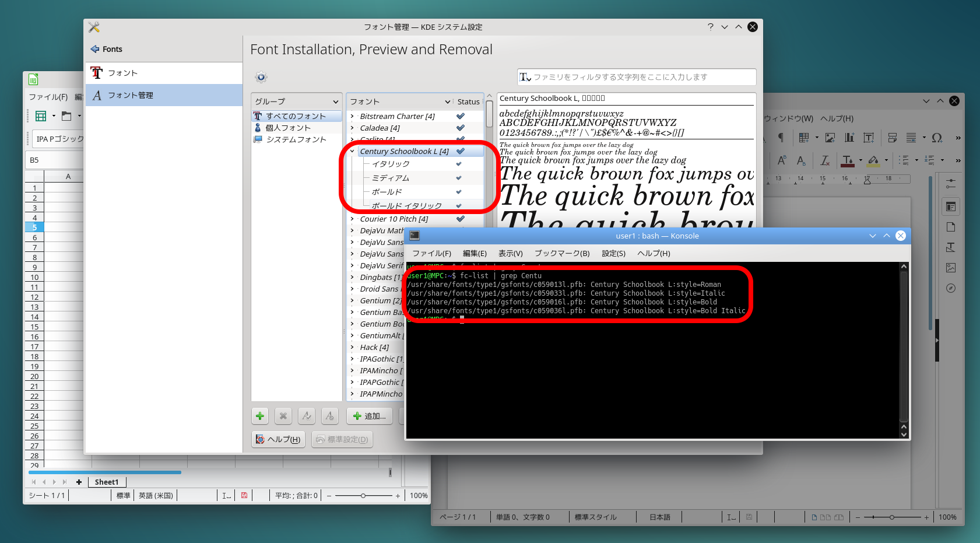
Task: Open the ブックマーク(B) menu in Konsole
Action: click(x=562, y=253)
